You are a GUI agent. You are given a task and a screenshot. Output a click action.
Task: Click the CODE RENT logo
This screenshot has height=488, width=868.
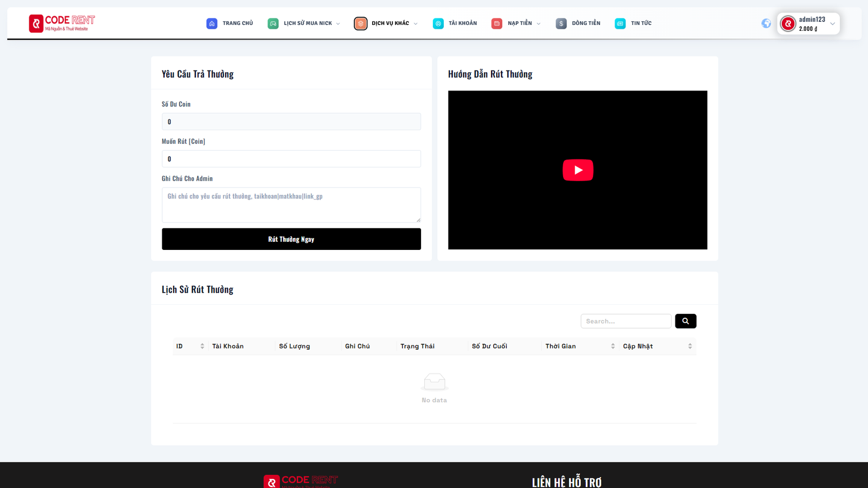click(x=61, y=23)
